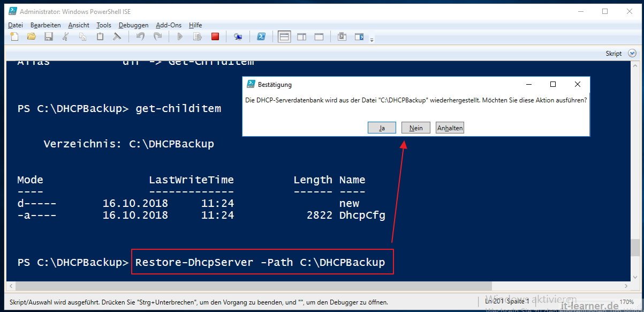Click Anhalten in the Bestätigung dialog
Viewport: 644px width, 312px height.
click(449, 128)
